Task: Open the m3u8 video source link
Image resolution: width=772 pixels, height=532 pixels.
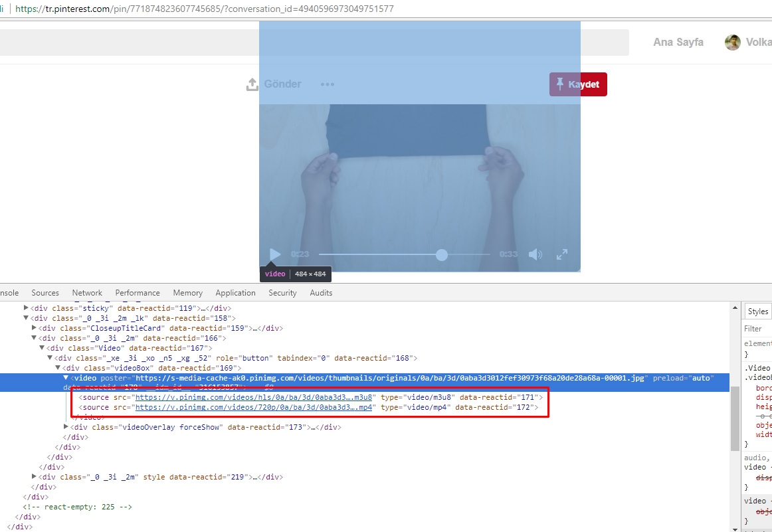Action: [254, 397]
